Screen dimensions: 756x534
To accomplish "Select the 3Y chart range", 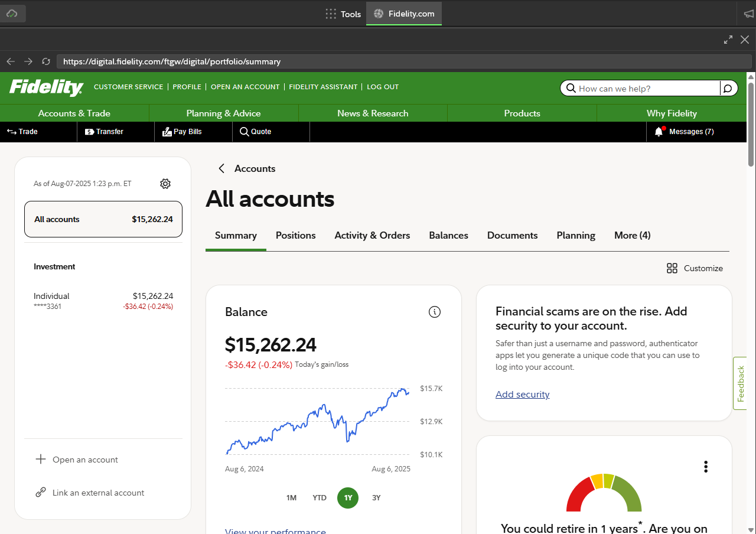I will [376, 497].
